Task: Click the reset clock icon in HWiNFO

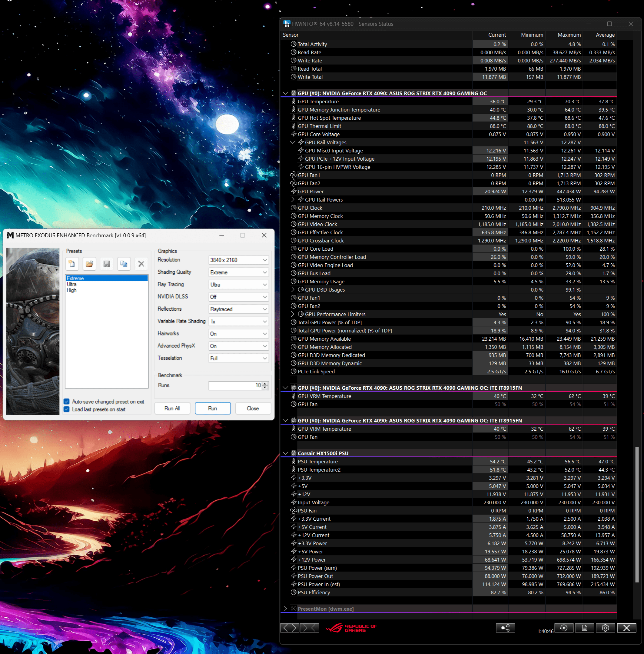Action: tap(563, 628)
